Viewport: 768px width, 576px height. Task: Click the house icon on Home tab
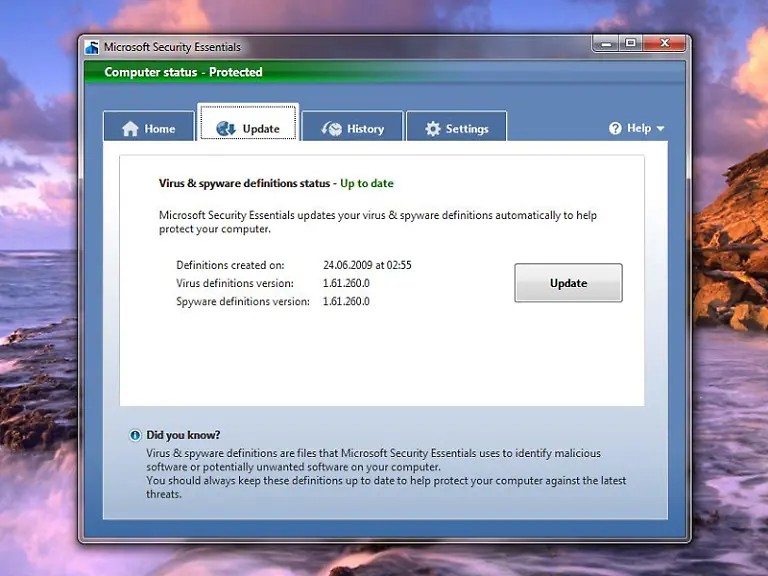(x=130, y=129)
